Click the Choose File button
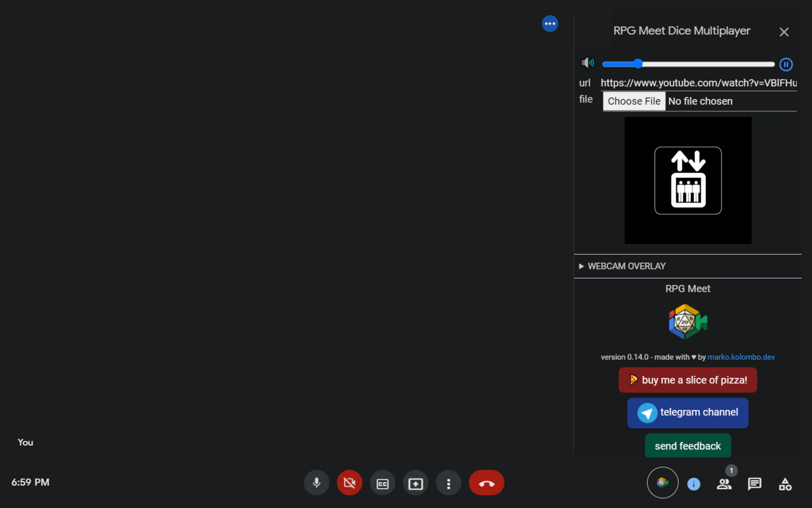The height and width of the screenshot is (508, 812). (634, 101)
